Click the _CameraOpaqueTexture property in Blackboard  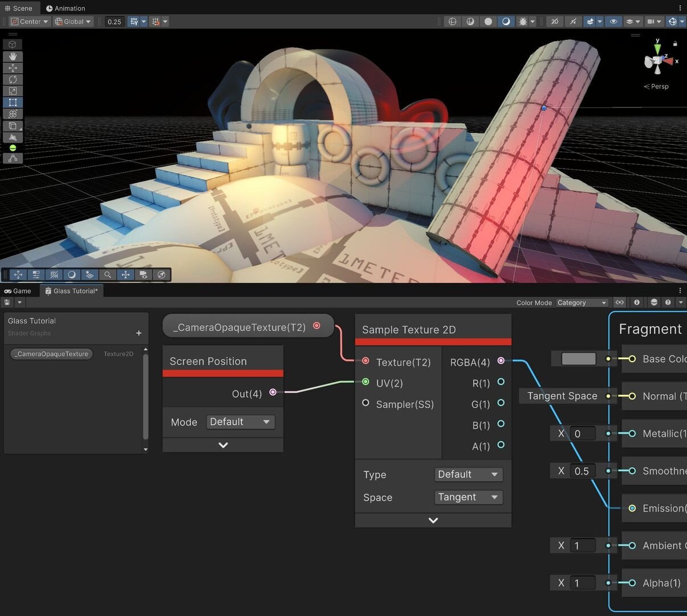pyautogui.click(x=52, y=354)
